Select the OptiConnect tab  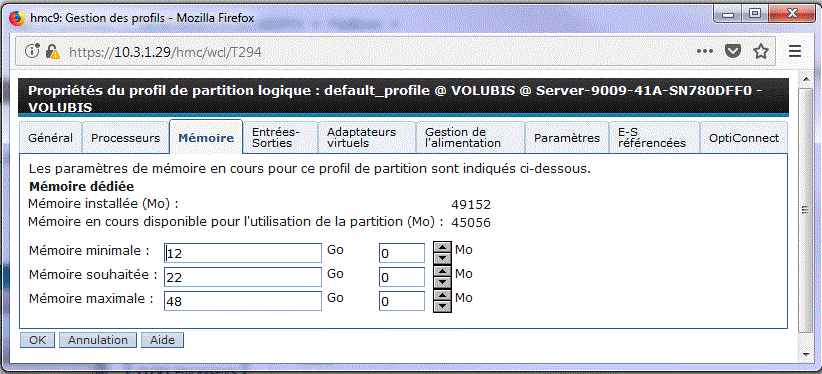(744, 138)
